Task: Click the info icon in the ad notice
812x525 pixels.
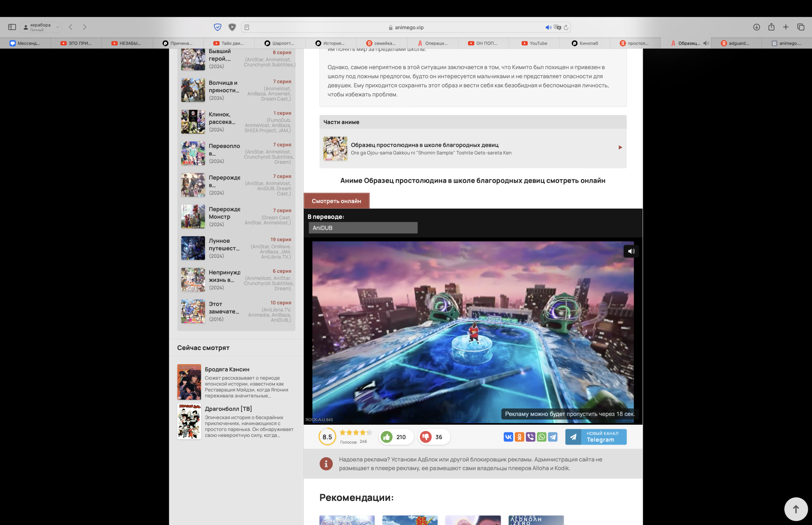Action: (326, 463)
